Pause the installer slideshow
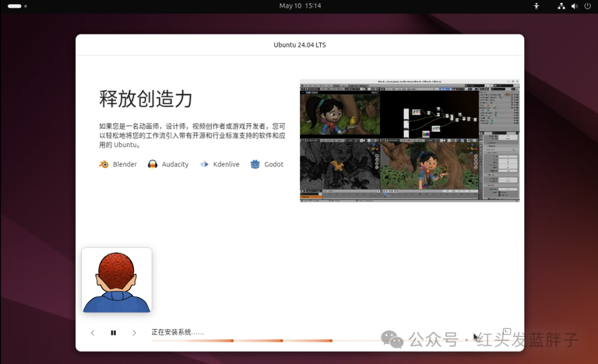 [113, 332]
